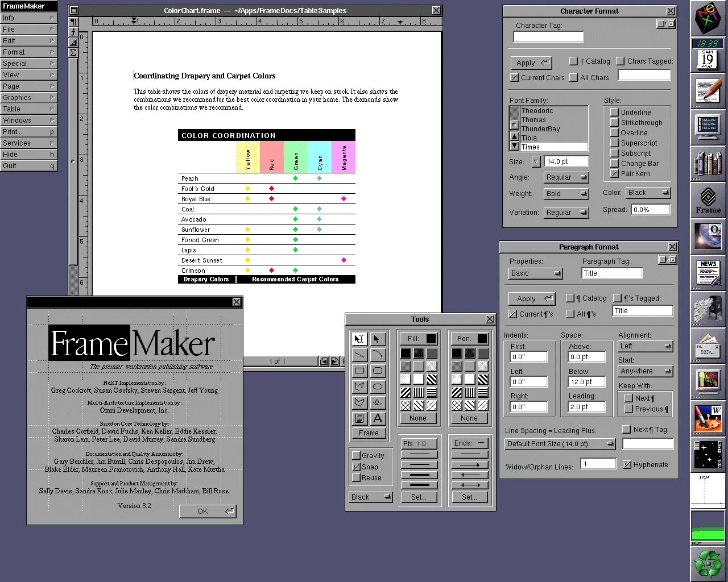This screenshot has width=728, height=582.
Task: Toggle the Hyphenate checkbox
Action: coord(627,464)
